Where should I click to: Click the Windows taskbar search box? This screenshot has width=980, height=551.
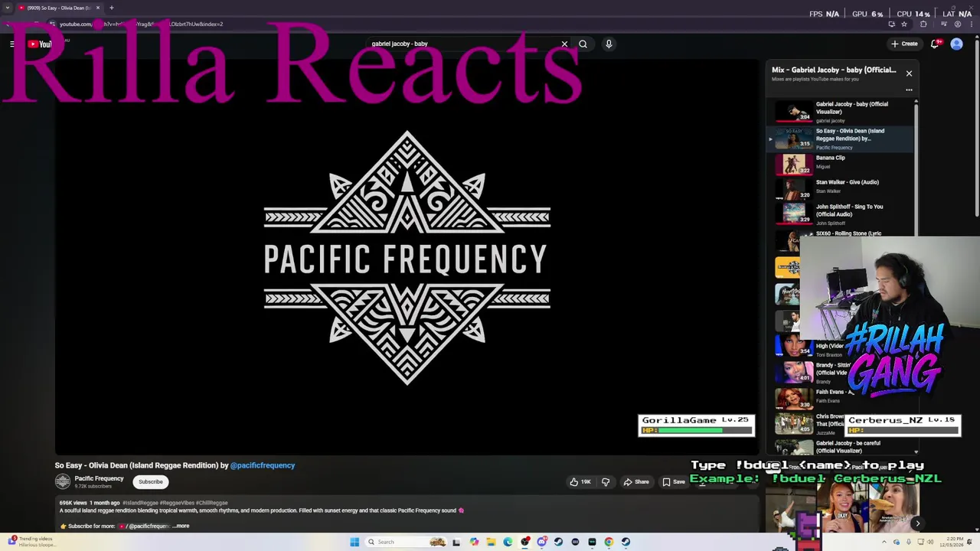(406, 542)
